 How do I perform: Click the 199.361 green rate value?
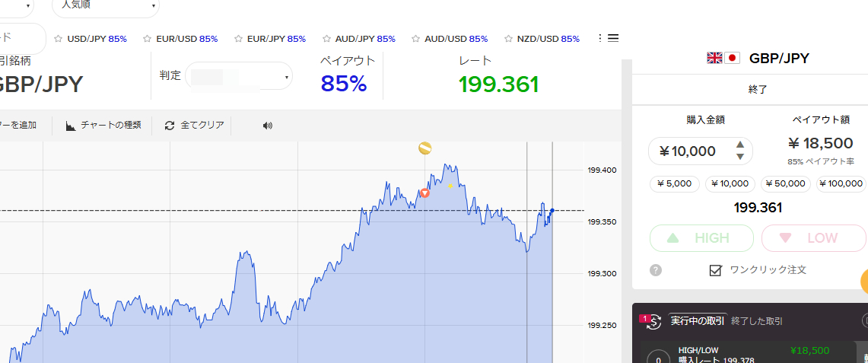tap(499, 84)
